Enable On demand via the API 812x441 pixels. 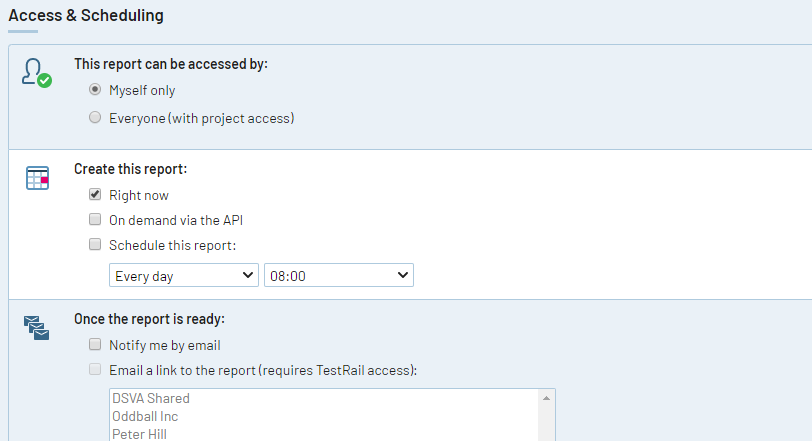point(95,220)
